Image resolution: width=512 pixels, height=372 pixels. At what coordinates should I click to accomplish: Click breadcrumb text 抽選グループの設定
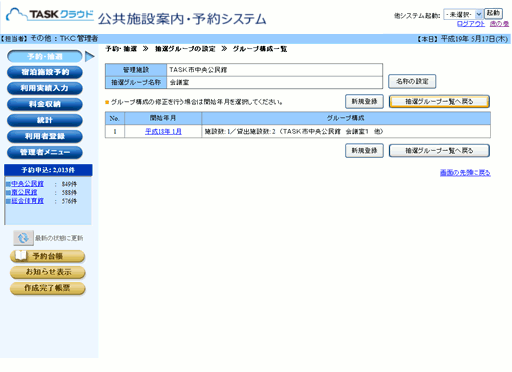coord(185,49)
